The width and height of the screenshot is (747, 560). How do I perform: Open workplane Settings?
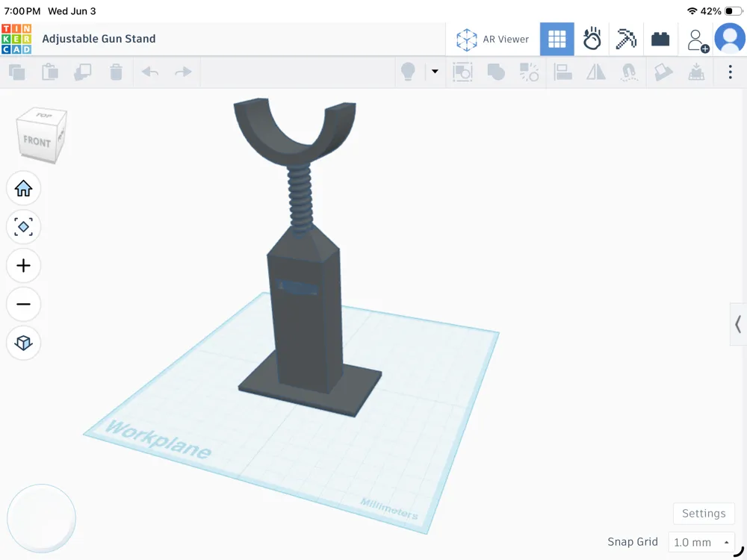(x=704, y=514)
